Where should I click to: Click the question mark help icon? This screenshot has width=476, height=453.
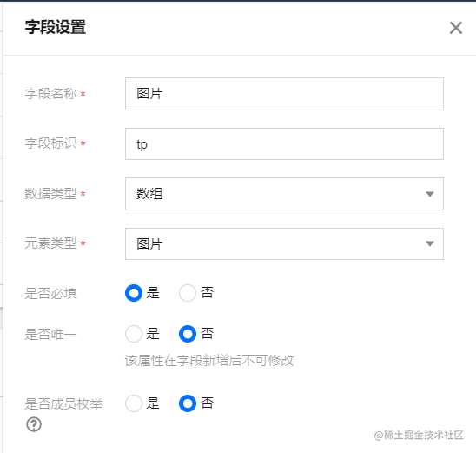(x=34, y=424)
